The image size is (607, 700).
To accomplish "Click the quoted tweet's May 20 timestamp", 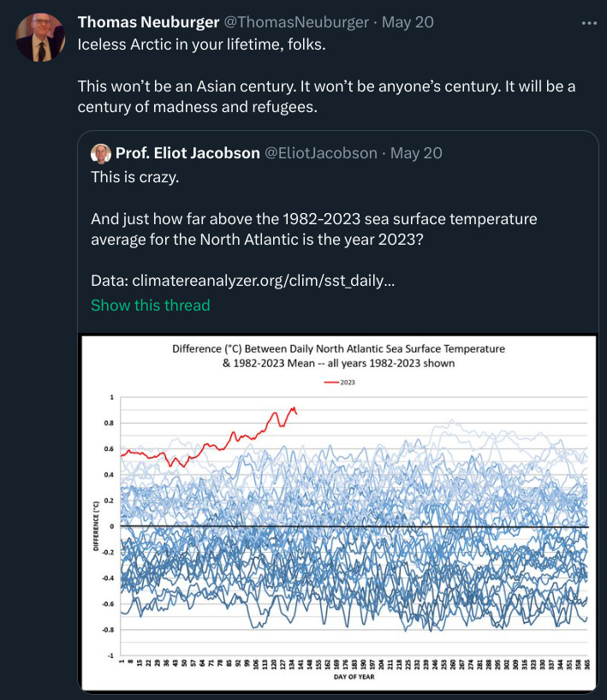I will (x=416, y=153).
